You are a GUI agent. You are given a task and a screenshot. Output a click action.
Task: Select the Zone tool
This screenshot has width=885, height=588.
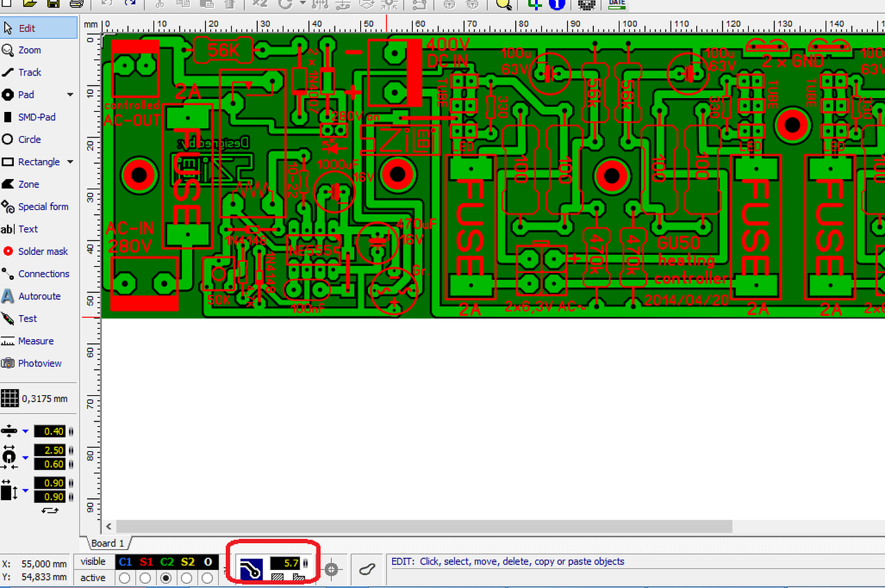[x=39, y=184]
